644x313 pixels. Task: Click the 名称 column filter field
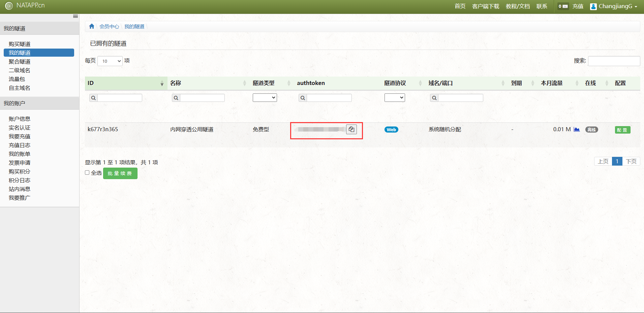coord(202,98)
